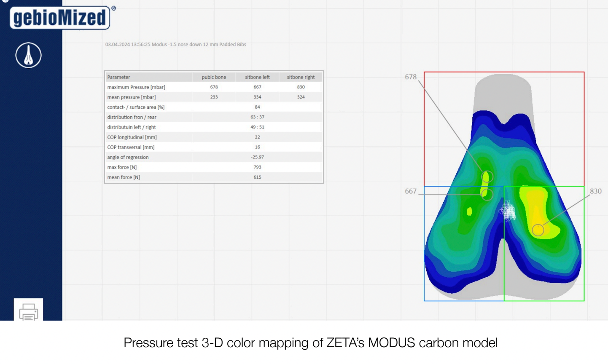
Task: Click the printer icon
Action: pos(28,311)
